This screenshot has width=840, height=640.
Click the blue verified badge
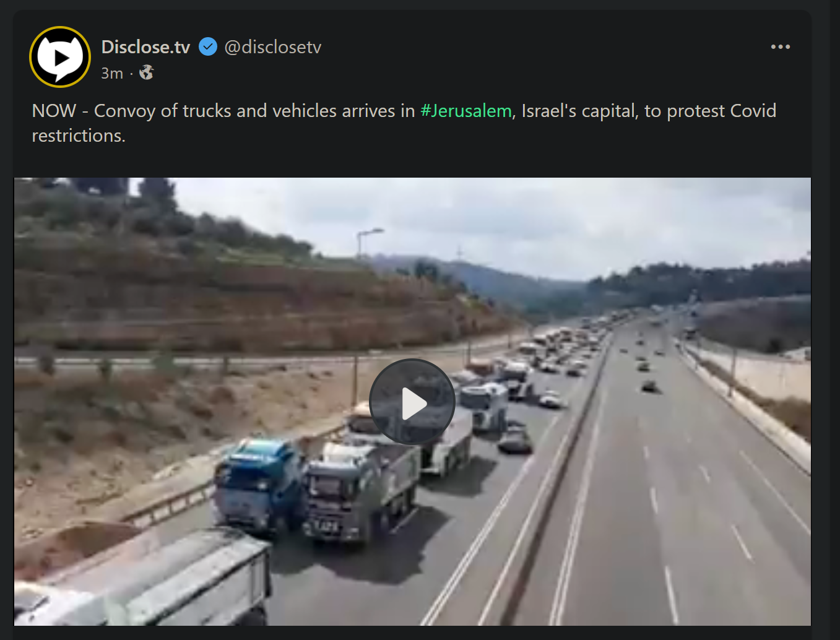(x=208, y=46)
